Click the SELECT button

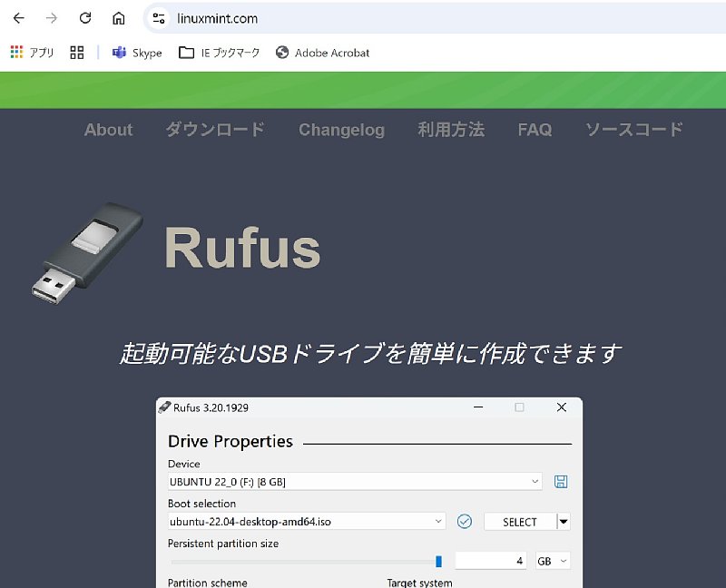click(x=520, y=522)
